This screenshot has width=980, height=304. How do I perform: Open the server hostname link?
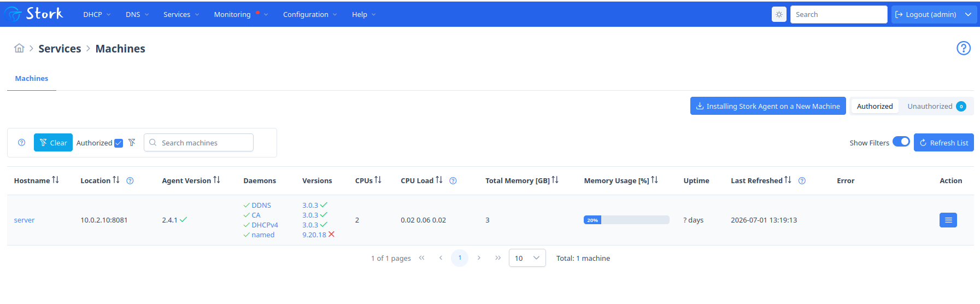[24, 220]
